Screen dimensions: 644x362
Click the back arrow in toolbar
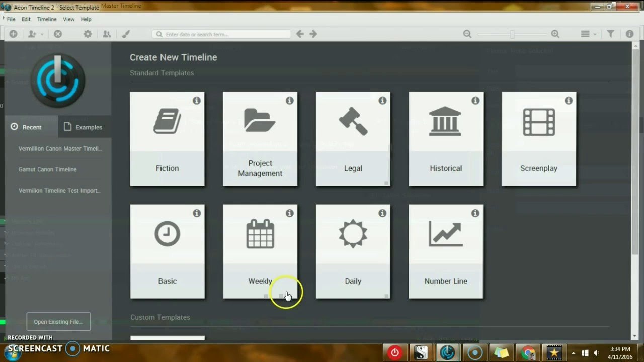[x=300, y=34]
